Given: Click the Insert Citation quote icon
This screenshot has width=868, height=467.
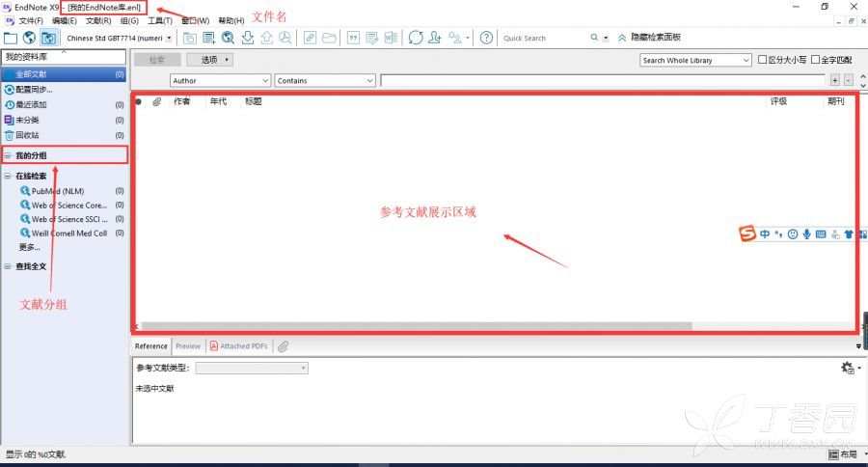Looking at the screenshot, I should coord(353,38).
